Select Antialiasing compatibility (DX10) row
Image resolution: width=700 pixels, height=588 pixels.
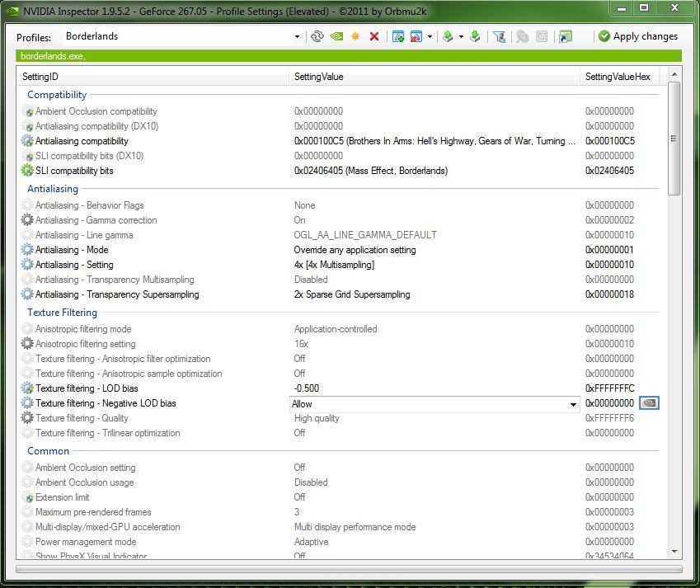click(x=340, y=126)
